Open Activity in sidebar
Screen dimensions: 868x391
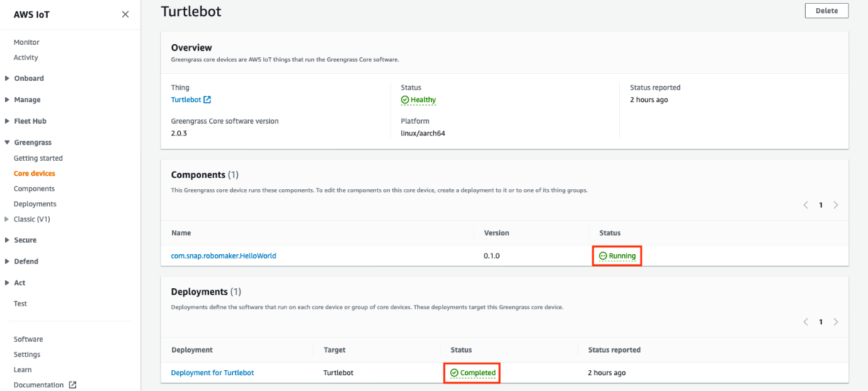[26, 57]
